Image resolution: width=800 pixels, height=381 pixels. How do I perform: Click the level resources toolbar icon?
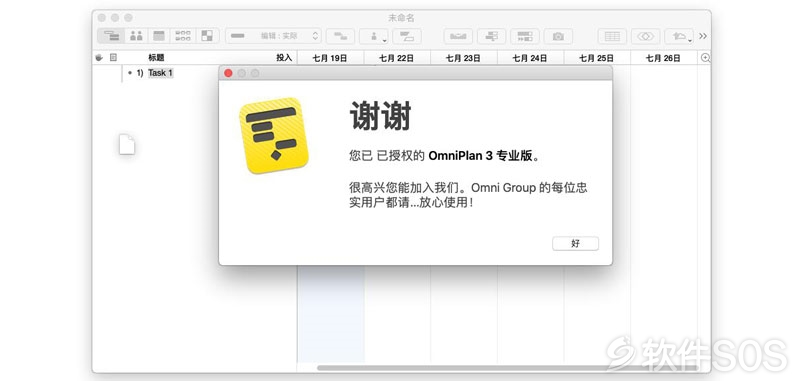[x=458, y=36]
